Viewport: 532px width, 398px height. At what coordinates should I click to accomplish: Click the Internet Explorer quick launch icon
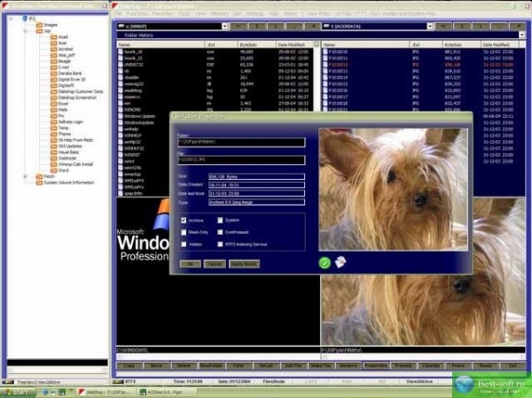45,393
